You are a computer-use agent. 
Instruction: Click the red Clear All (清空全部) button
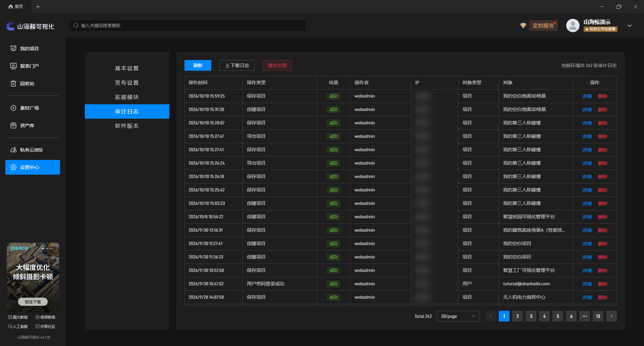point(277,65)
